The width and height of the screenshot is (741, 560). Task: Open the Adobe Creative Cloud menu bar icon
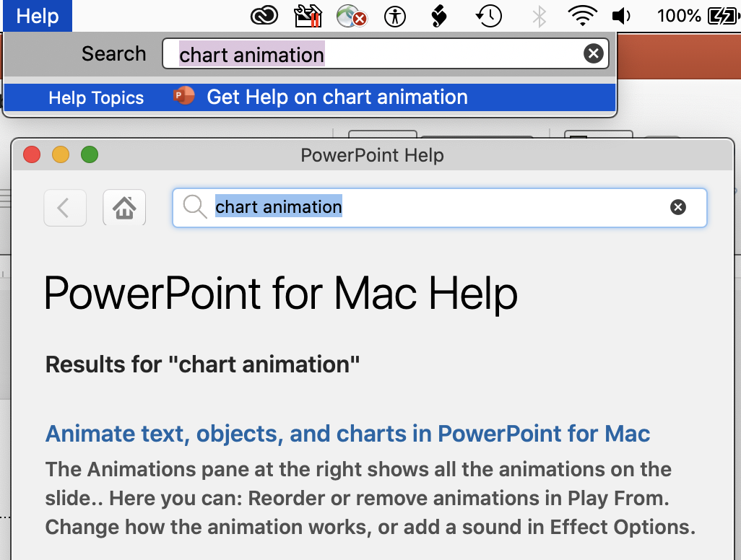click(265, 15)
